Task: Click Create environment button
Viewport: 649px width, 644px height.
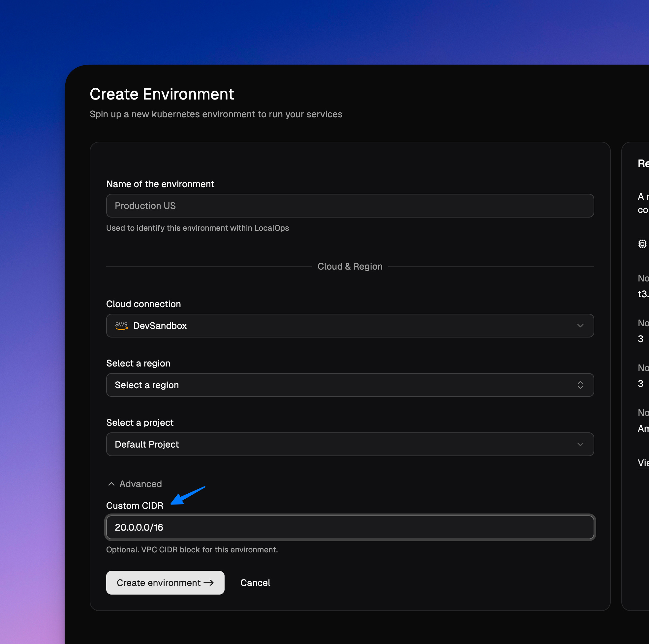Action: (165, 583)
